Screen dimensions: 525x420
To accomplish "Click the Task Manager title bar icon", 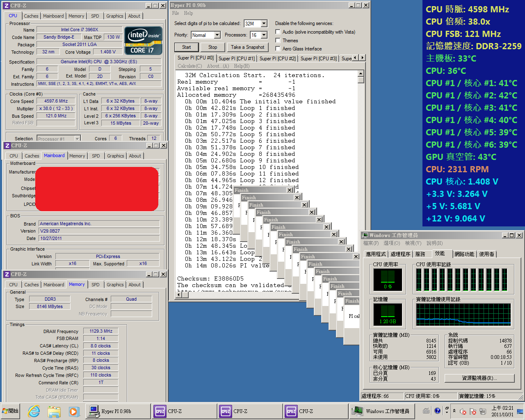I will click(365, 235).
